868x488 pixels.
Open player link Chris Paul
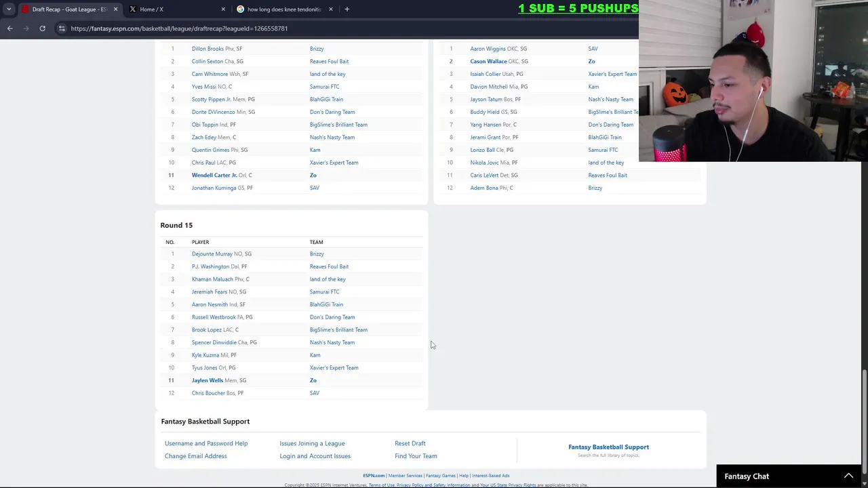203,163
